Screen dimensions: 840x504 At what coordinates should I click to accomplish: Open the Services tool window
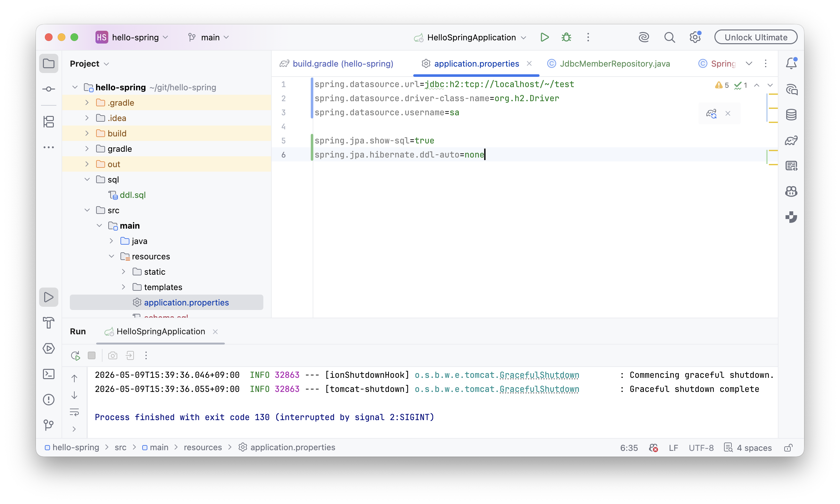coord(49,348)
